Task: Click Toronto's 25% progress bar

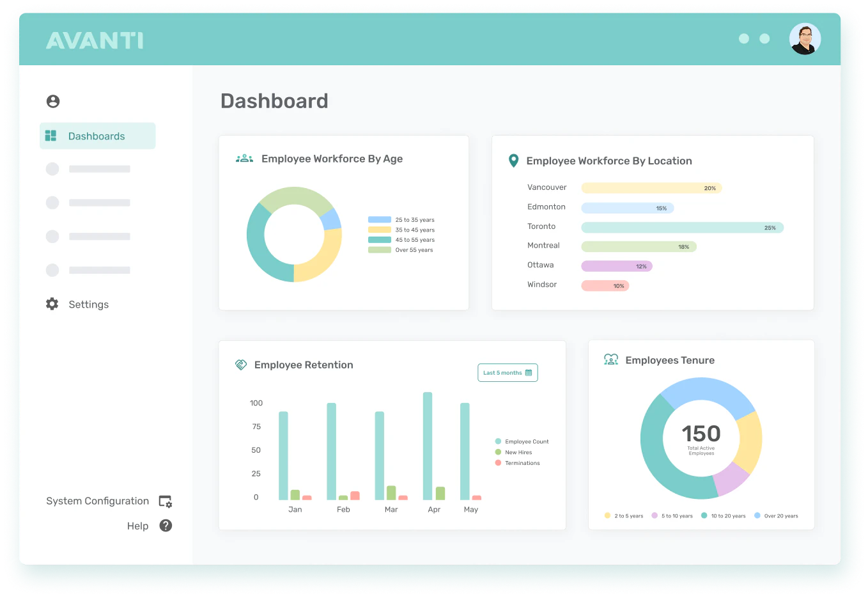Action: (682, 227)
